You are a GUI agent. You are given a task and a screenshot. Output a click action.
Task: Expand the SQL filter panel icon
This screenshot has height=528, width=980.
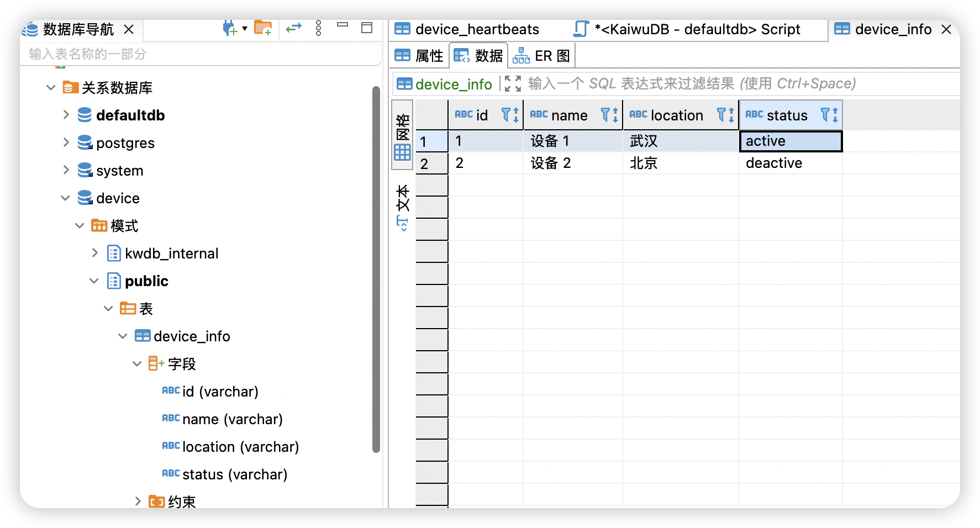pyautogui.click(x=513, y=84)
